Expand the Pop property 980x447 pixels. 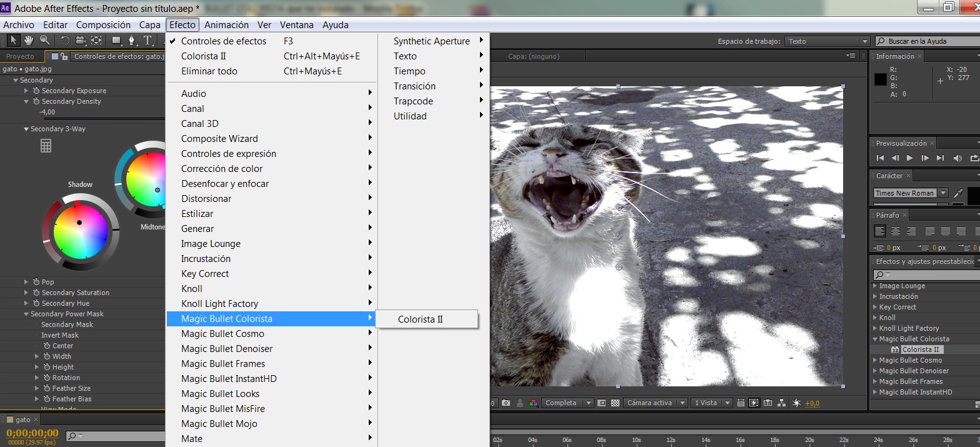click(x=26, y=282)
